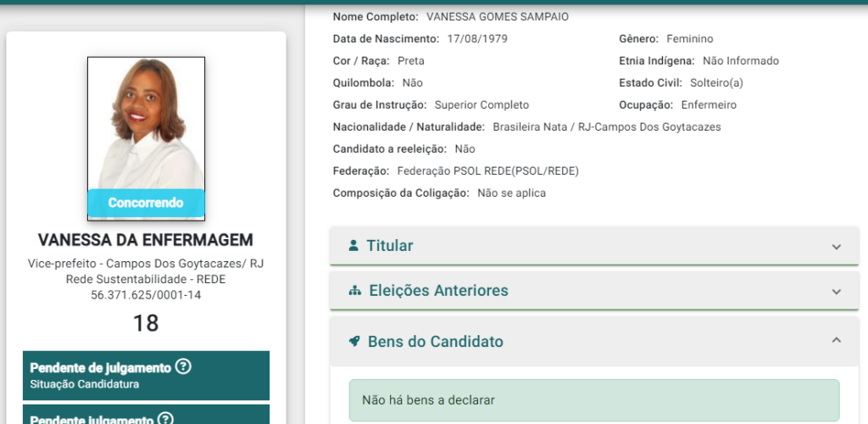The height and width of the screenshot is (424, 868).
Task: Expand the Titular section chevron
Action: [836, 247]
